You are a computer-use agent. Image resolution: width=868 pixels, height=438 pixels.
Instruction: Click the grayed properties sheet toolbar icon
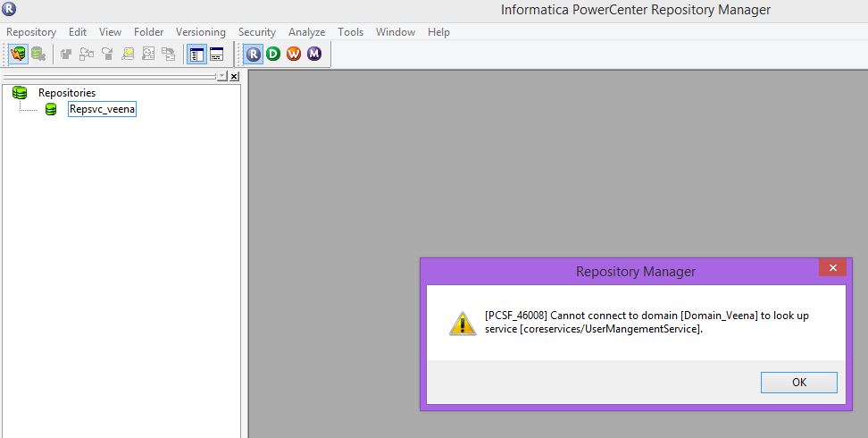[148, 54]
